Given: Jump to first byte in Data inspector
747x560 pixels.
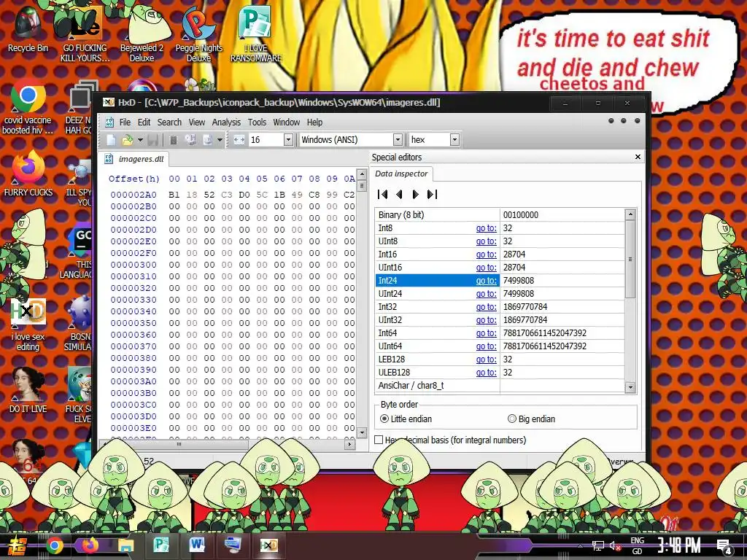Looking at the screenshot, I should (x=382, y=194).
